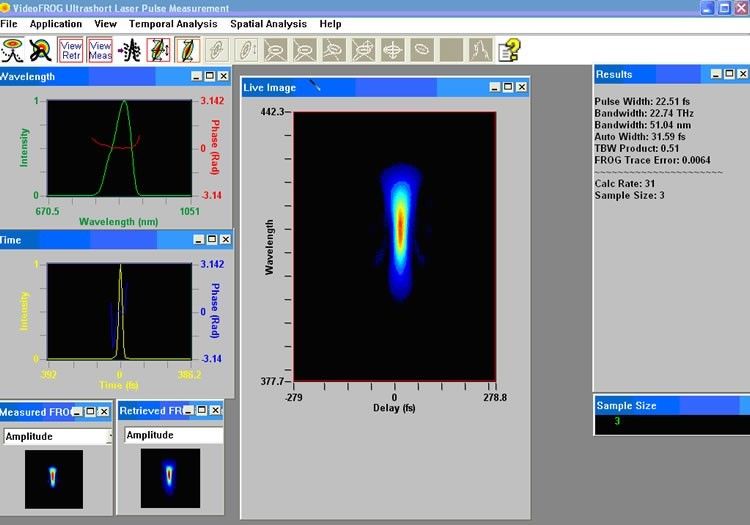Click the first grayed-out tilted ellipse toolbar icon
Screen dimensions: 750x525
217,50
